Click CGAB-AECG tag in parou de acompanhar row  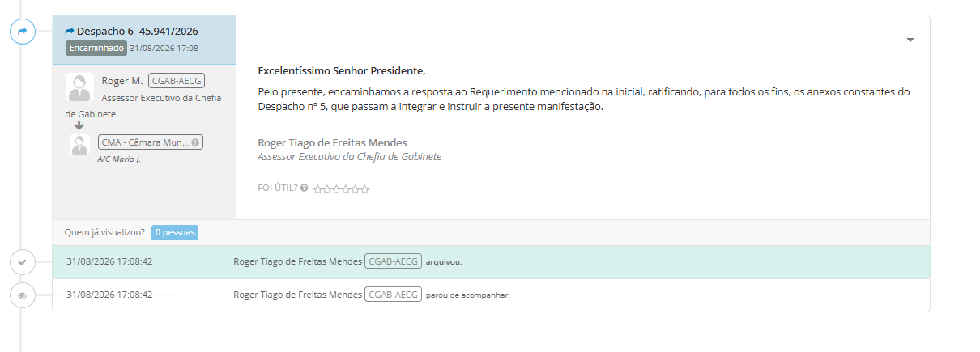click(393, 295)
